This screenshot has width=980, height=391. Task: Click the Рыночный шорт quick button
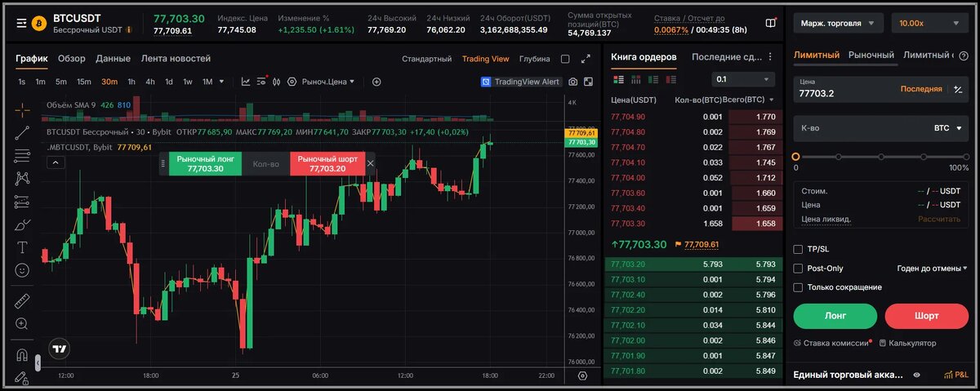(x=327, y=163)
